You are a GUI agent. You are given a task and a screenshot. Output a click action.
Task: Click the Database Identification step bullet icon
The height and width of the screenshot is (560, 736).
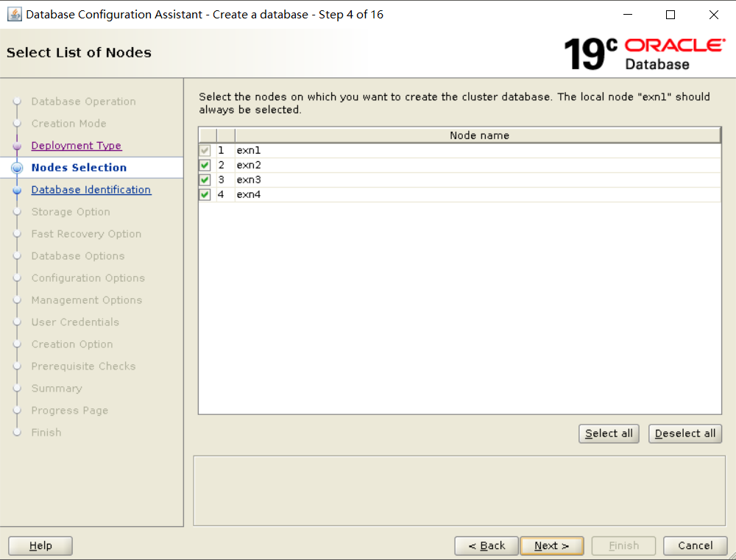[x=17, y=190]
